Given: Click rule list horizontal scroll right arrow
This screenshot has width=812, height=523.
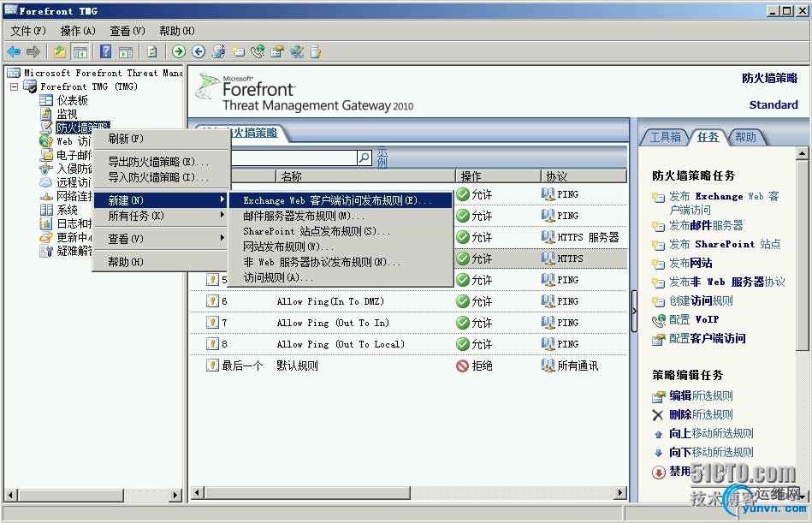Looking at the screenshot, I should click(x=620, y=492).
